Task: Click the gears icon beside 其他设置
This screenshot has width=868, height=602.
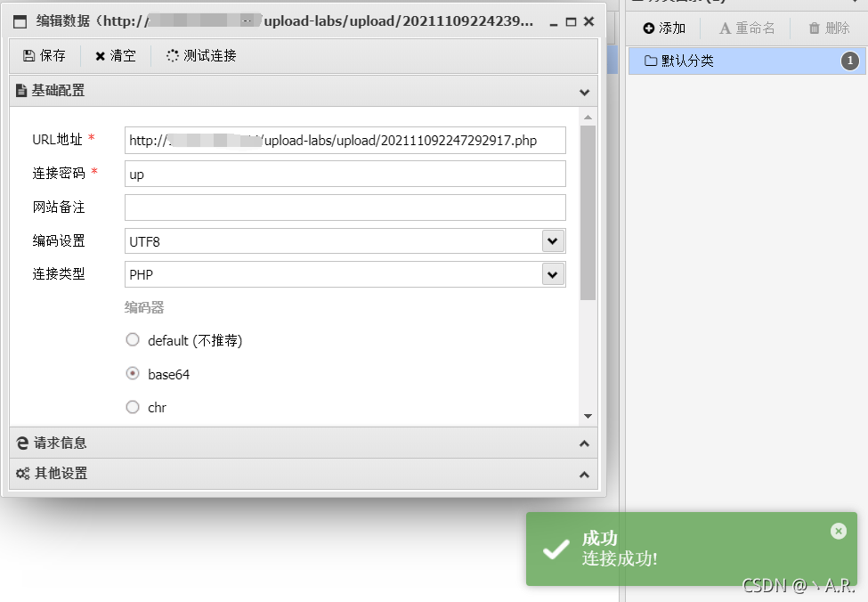Action: (22, 474)
